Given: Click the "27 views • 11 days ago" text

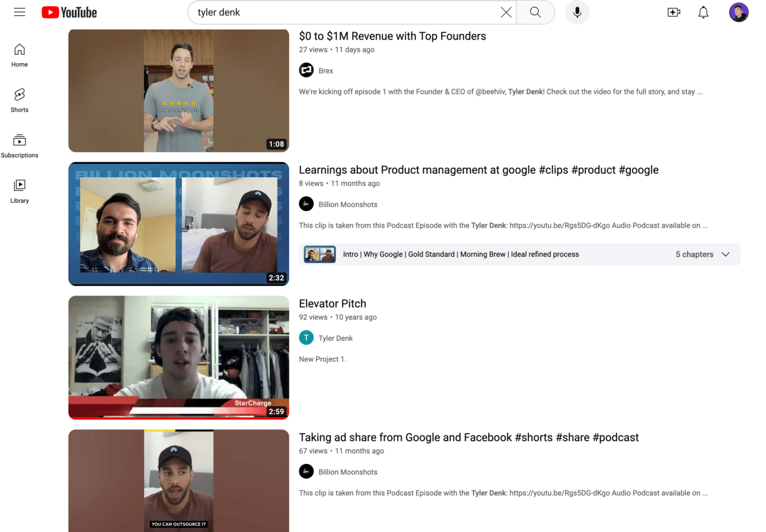Looking at the screenshot, I should coord(337,50).
